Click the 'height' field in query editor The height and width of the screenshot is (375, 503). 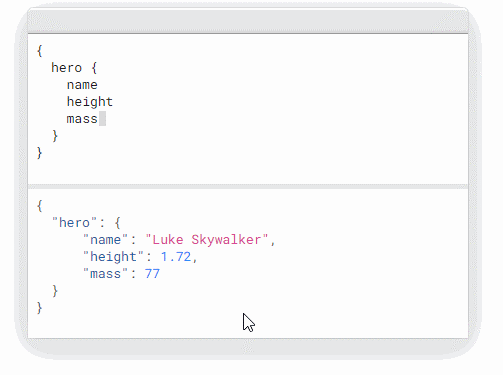point(90,102)
